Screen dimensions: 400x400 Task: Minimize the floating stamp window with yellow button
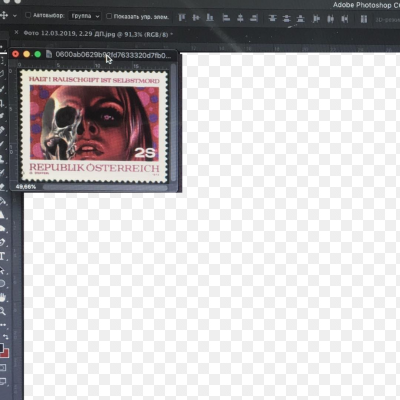point(27,54)
